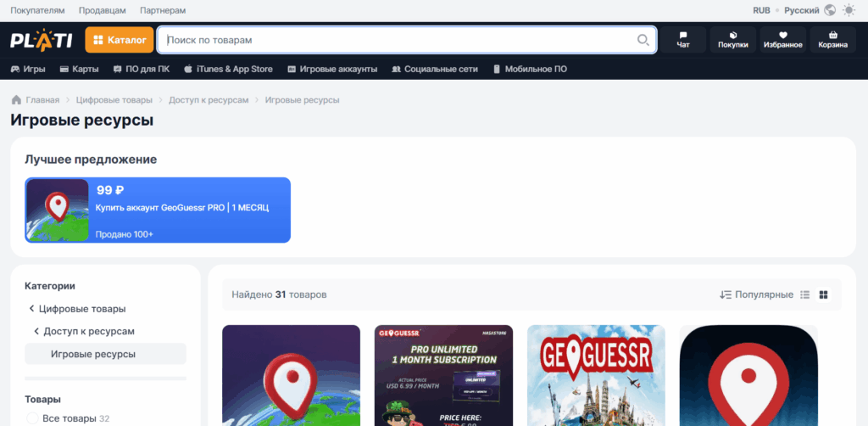
Task: Open the Корзина shopping cart
Action: tap(832, 40)
